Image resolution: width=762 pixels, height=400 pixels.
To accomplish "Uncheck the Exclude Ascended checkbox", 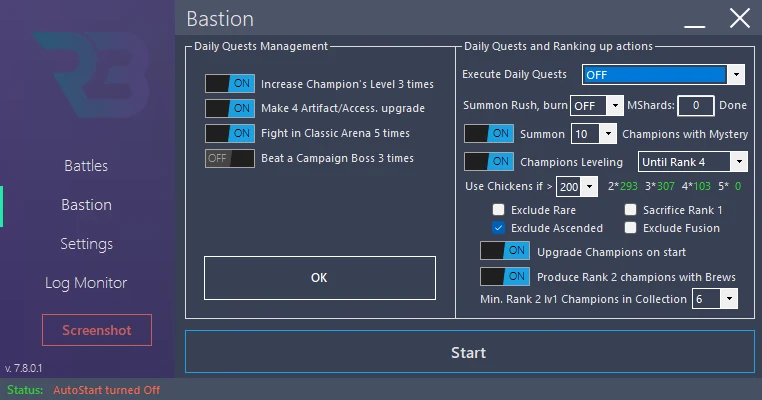I will coord(498,227).
